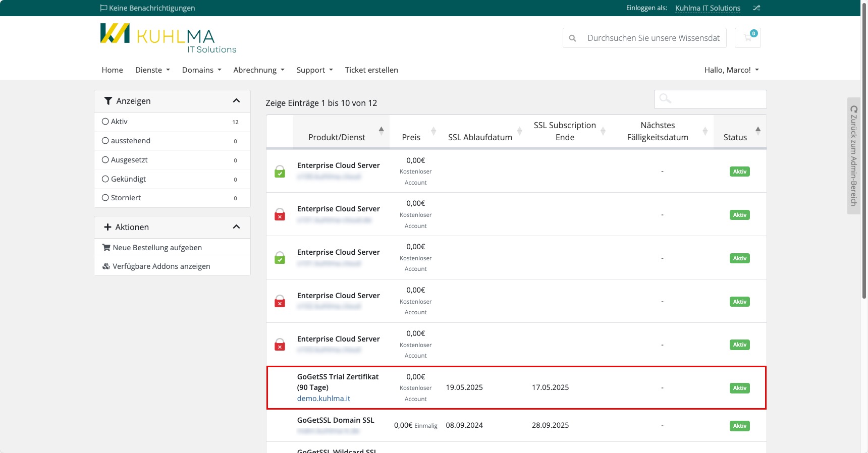This screenshot has width=868, height=453.
Task: Click the date 19.05.2025
Action: (464, 387)
